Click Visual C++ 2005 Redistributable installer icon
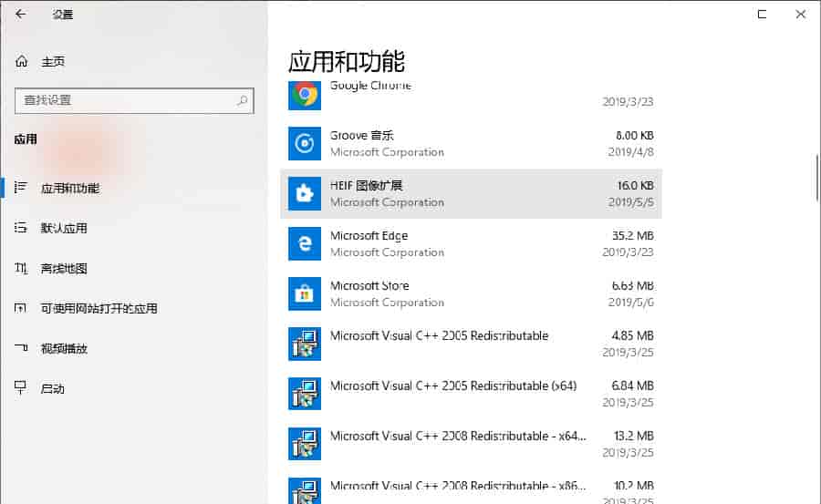 (305, 344)
